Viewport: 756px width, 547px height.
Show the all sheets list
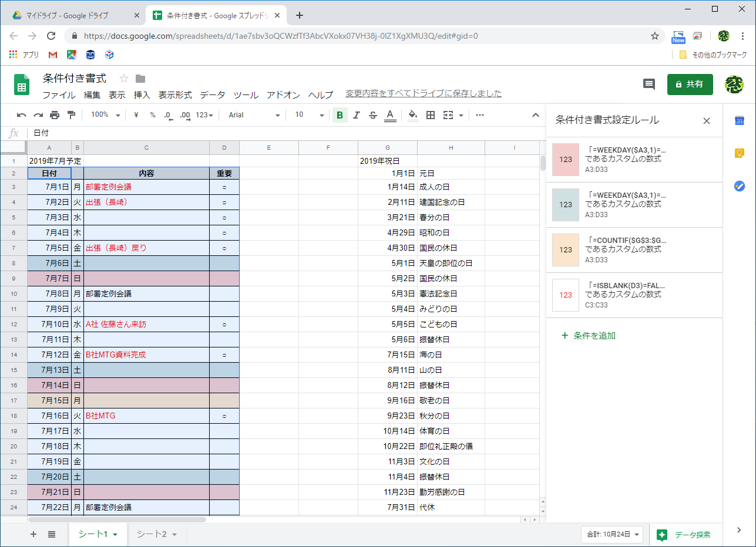(x=52, y=534)
